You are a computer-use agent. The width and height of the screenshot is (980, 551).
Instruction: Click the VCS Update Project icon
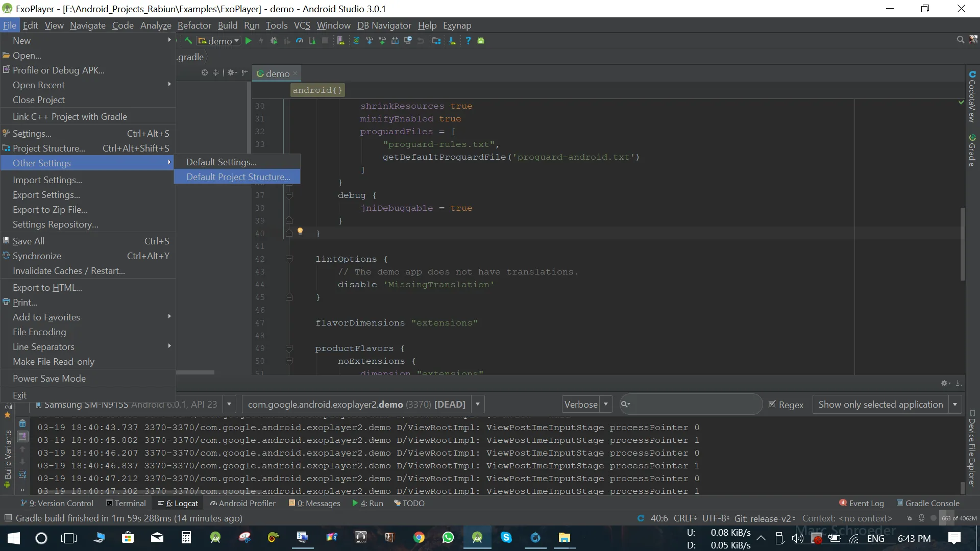coord(370,41)
